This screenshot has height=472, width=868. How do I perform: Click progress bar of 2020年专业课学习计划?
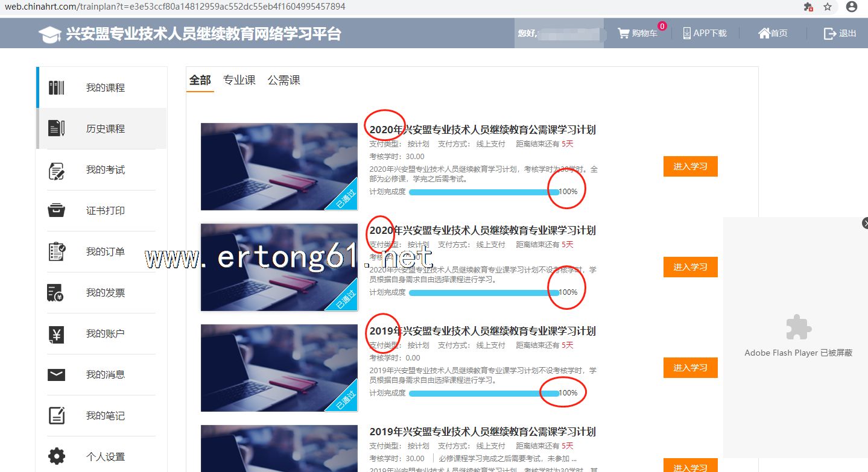[x=484, y=292]
